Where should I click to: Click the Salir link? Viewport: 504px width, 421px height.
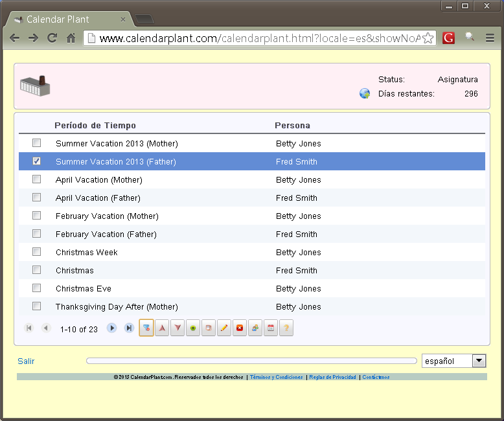26,361
